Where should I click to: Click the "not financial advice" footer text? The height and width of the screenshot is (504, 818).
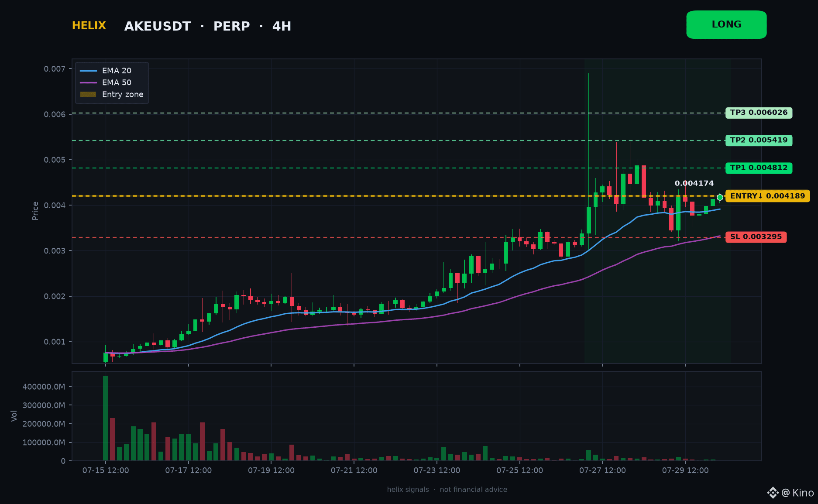(x=474, y=490)
